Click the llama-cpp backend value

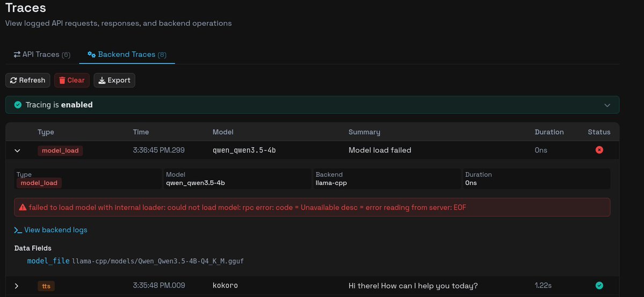[331, 183]
